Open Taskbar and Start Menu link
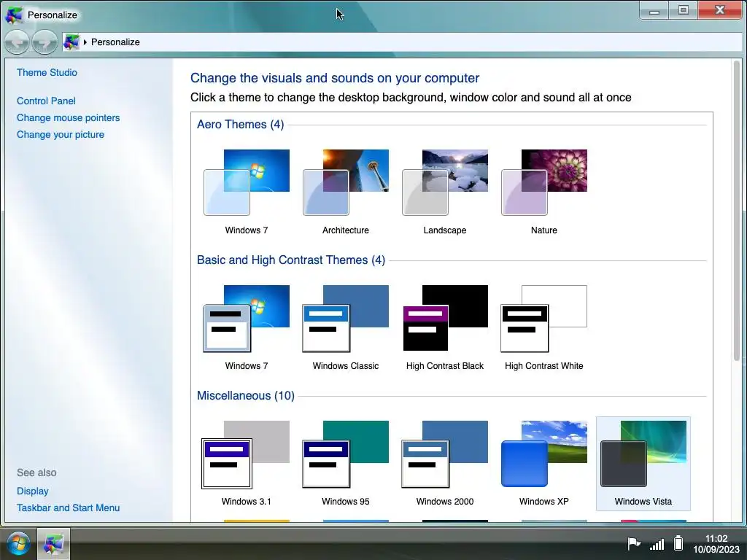This screenshot has width=747, height=560. 68,507
